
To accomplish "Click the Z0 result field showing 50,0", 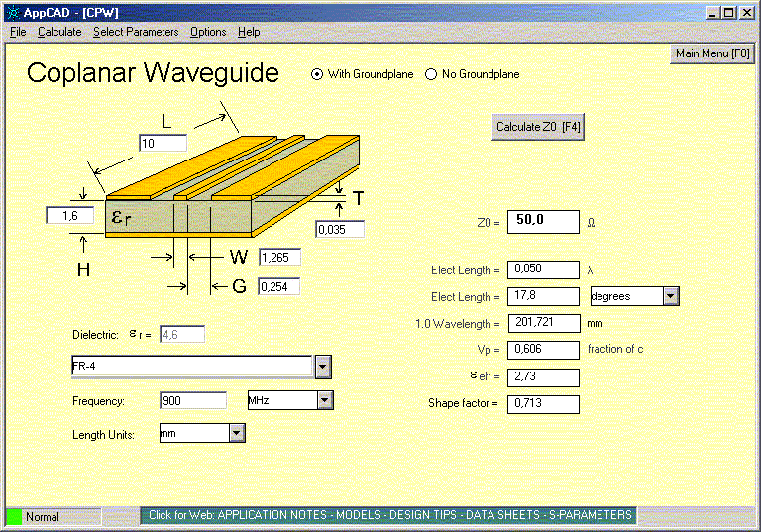I will click(x=544, y=222).
